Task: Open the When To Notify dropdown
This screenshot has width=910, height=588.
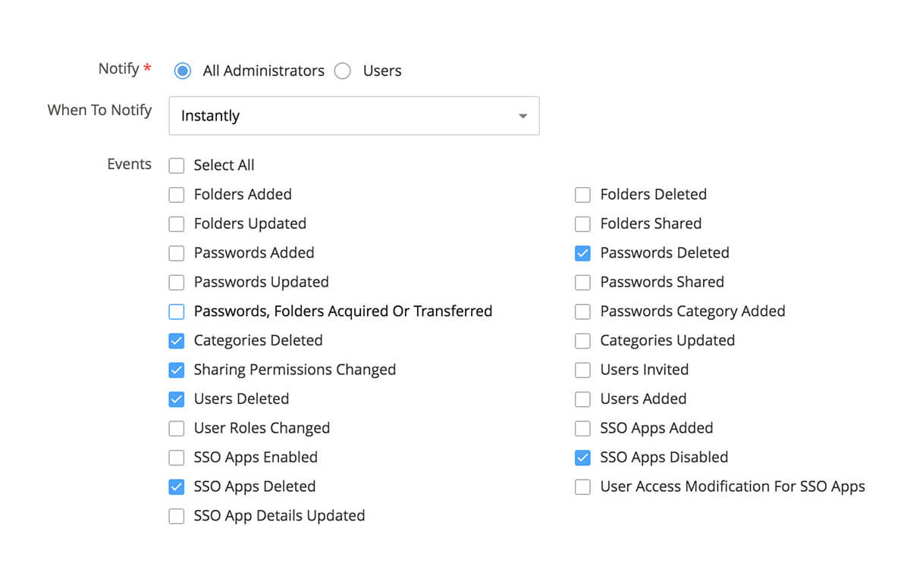Action: [353, 116]
